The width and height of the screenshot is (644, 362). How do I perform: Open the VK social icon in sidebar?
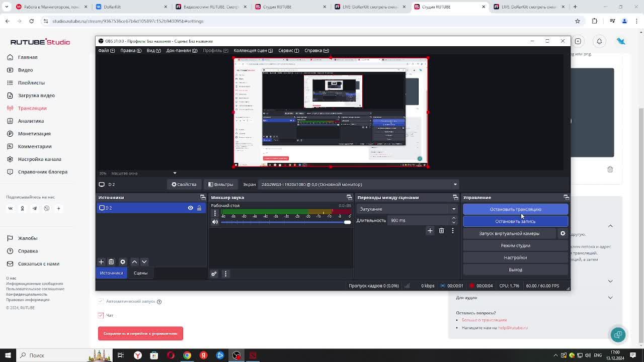10,208
